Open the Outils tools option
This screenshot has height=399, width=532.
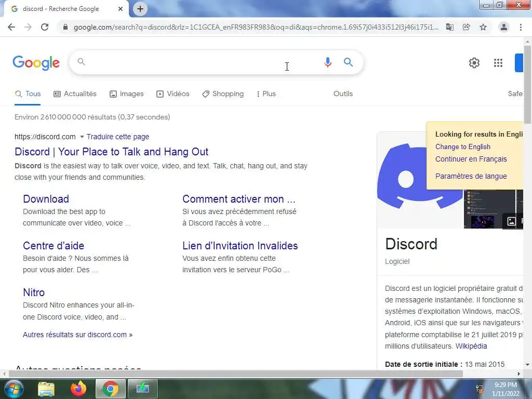pos(343,94)
